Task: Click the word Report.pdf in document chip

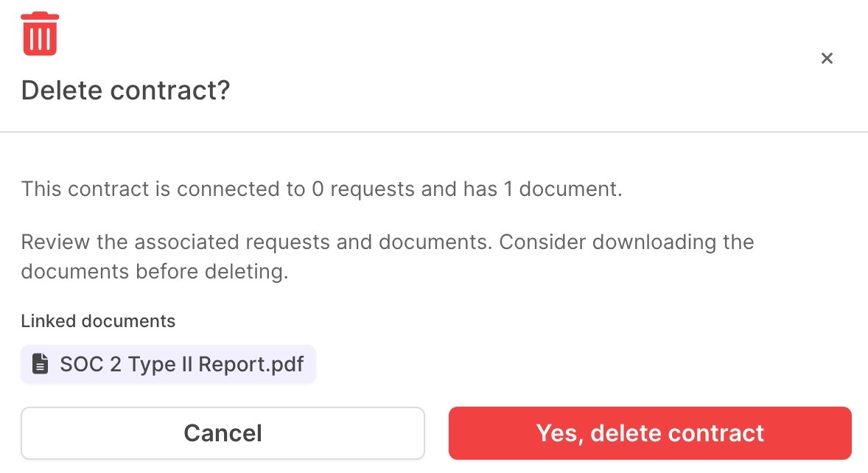Action: point(251,364)
